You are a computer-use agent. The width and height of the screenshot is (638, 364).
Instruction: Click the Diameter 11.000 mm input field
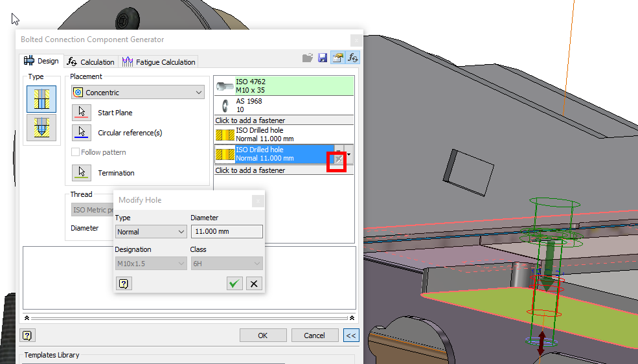point(227,231)
